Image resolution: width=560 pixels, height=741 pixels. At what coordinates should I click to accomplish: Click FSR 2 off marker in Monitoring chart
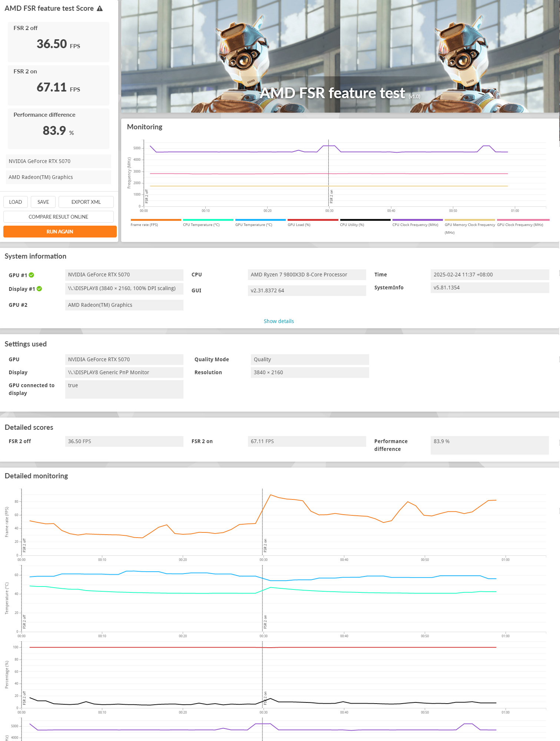coord(147,196)
